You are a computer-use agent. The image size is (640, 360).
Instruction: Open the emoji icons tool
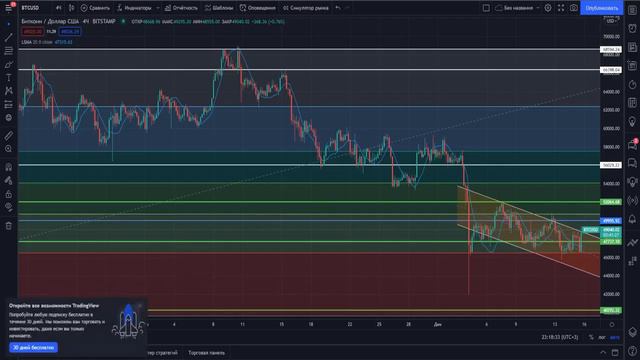pyautogui.click(x=9, y=118)
